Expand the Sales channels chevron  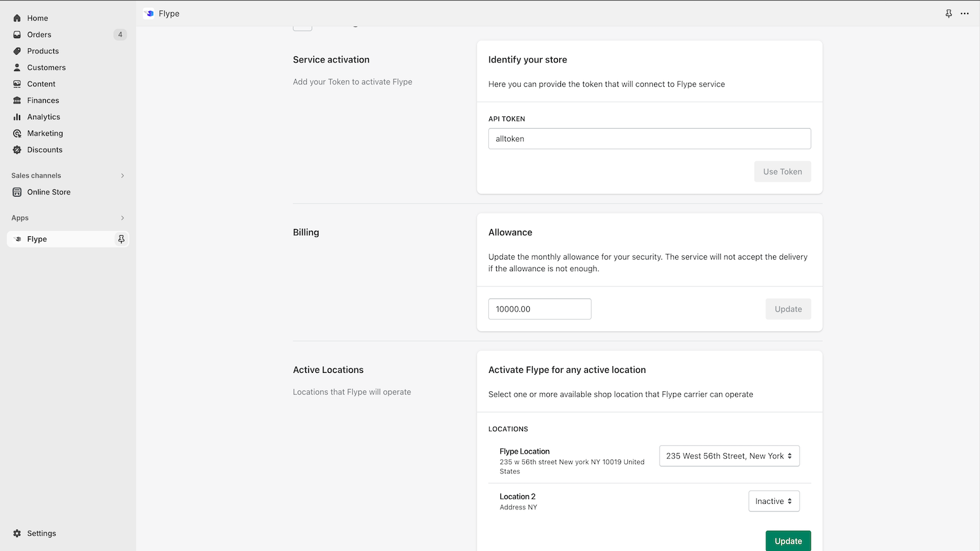pyautogui.click(x=123, y=176)
